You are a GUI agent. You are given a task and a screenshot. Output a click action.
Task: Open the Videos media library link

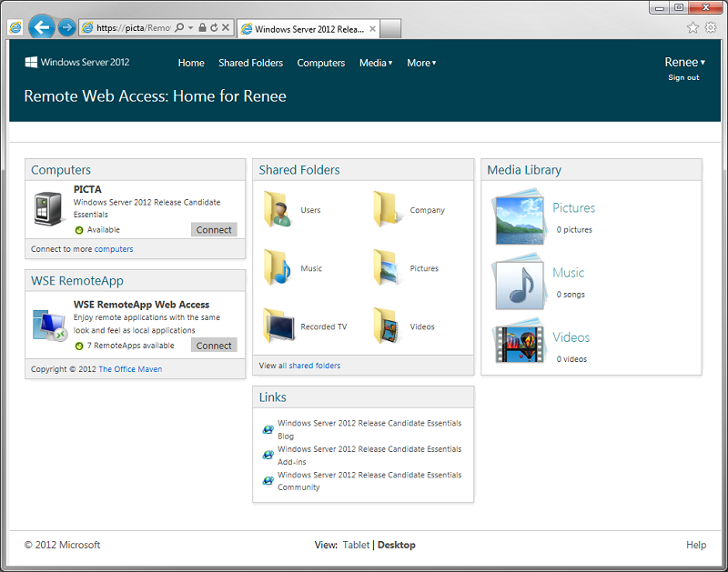[571, 337]
